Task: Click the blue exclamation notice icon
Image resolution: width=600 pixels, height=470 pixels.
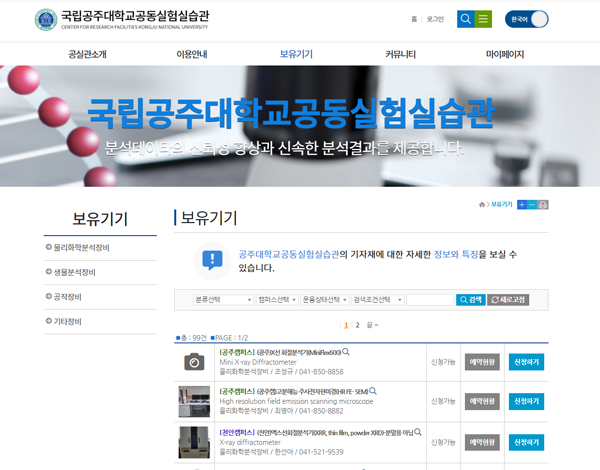Action: 212,261
